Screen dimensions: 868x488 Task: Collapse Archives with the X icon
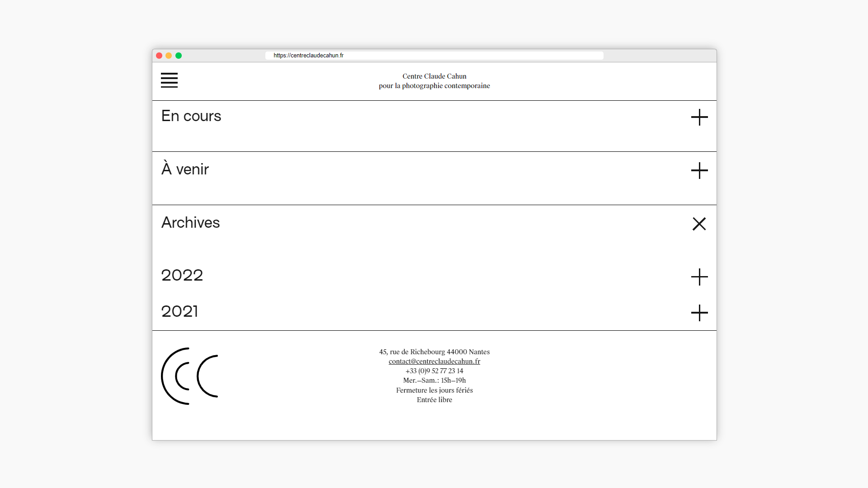pyautogui.click(x=699, y=224)
